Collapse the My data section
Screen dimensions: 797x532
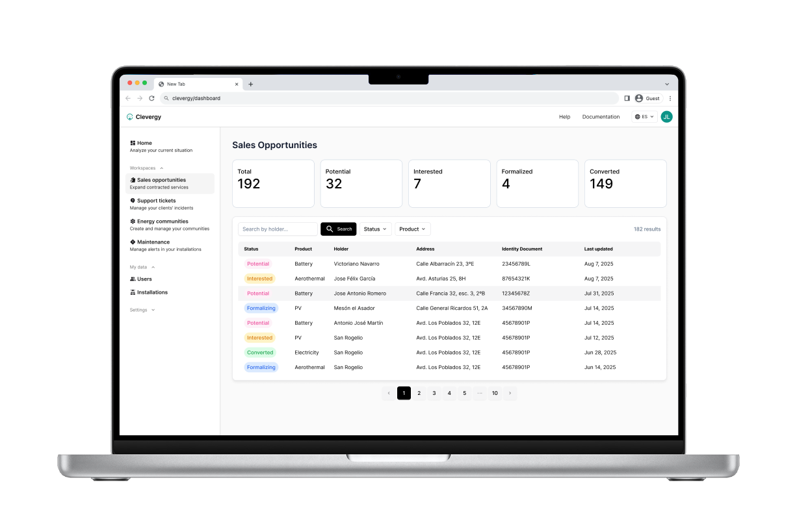(x=142, y=267)
